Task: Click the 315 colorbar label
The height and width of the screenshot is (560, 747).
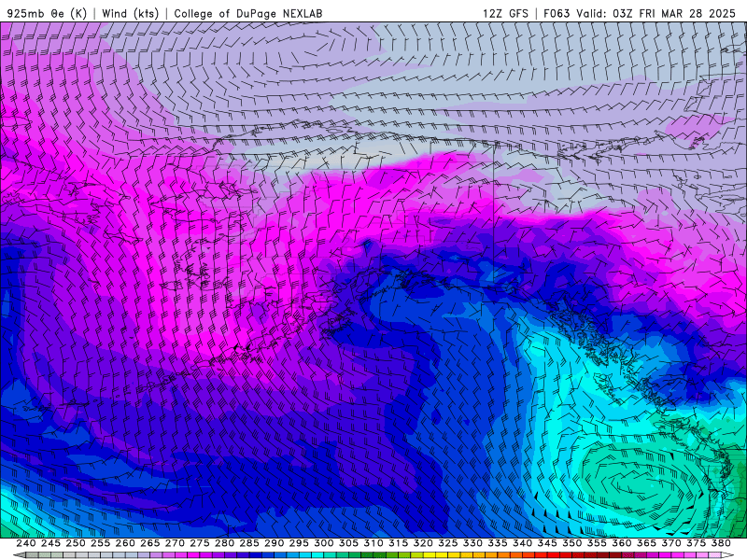Action: pos(398,543)
